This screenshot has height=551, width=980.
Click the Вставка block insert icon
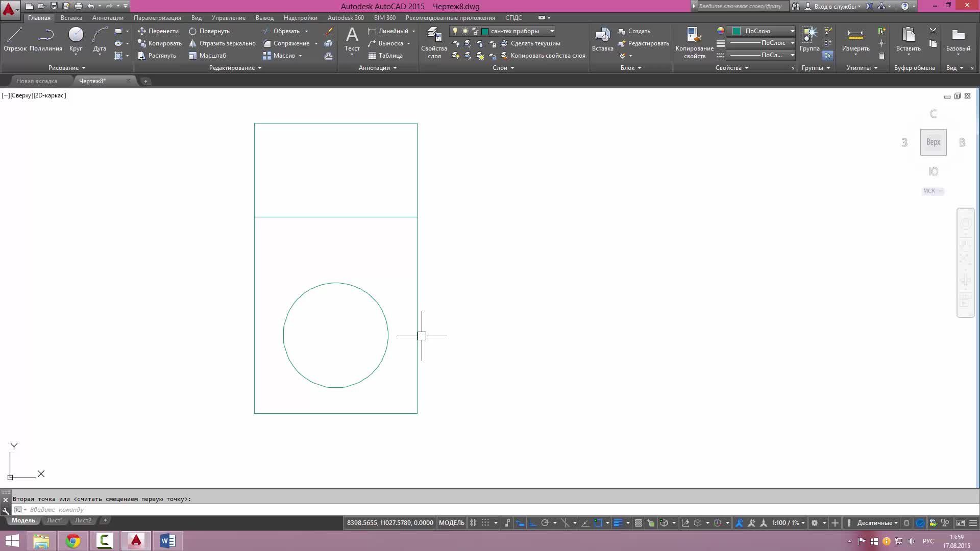pyautogui.click(x=603, y=40)
